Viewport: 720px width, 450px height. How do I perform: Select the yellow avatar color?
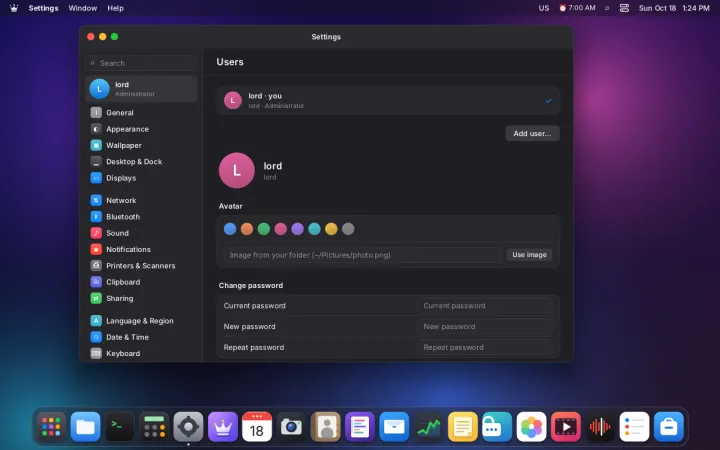[x=331, y=229]
